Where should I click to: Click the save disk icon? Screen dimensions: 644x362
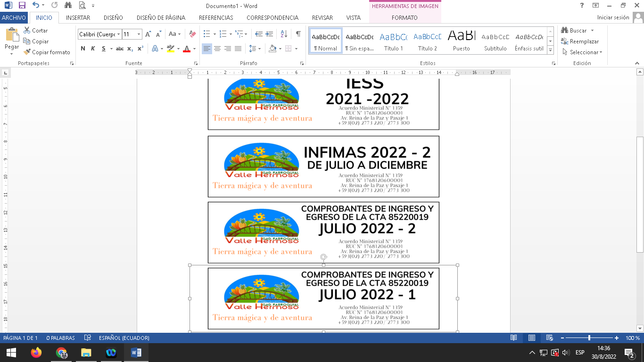(22, 6)
